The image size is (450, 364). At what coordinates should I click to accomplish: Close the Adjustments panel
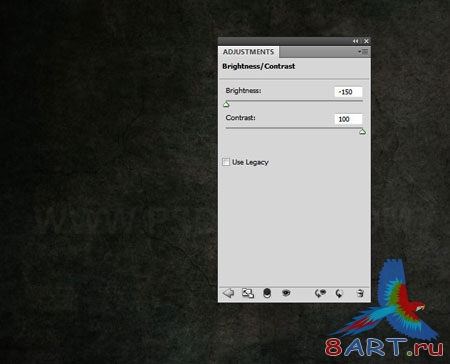coord(366,41)
